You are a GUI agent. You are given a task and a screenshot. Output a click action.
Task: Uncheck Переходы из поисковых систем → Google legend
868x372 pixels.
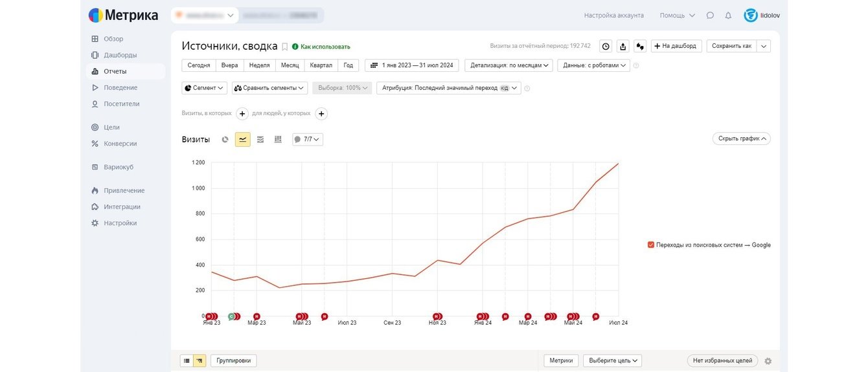point(651,245)
